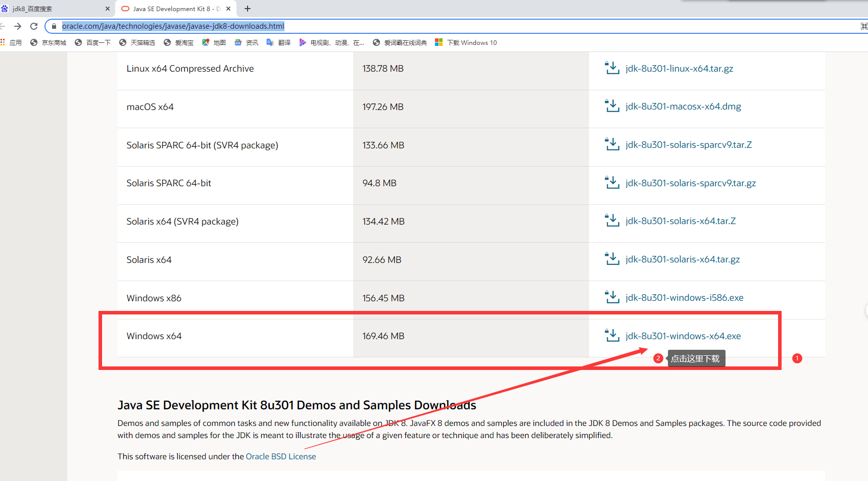The height and width of the screenshot is (481, 868).
Task: Open jdk-8u301-solaris-sparcv9.tar.Z link
Action: 689,145
